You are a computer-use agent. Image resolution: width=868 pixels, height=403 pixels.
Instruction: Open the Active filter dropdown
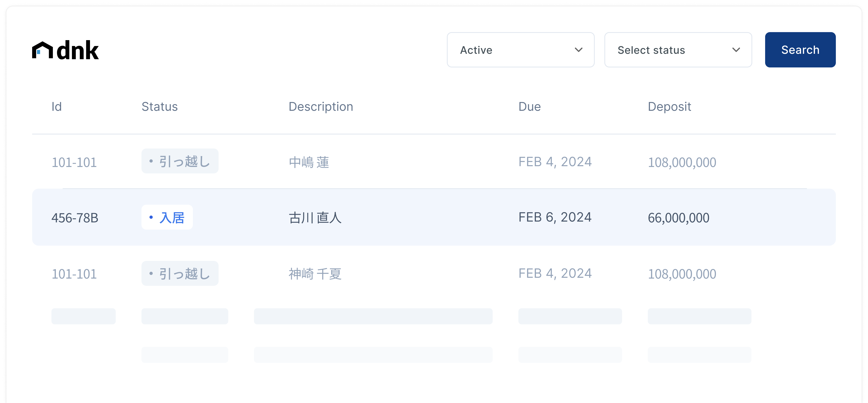pyautogui.click(x=520, y=50)
